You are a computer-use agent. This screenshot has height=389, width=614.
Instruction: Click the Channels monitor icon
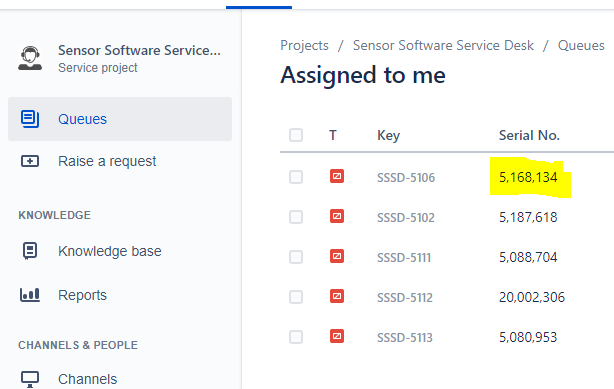coord(30,379)
